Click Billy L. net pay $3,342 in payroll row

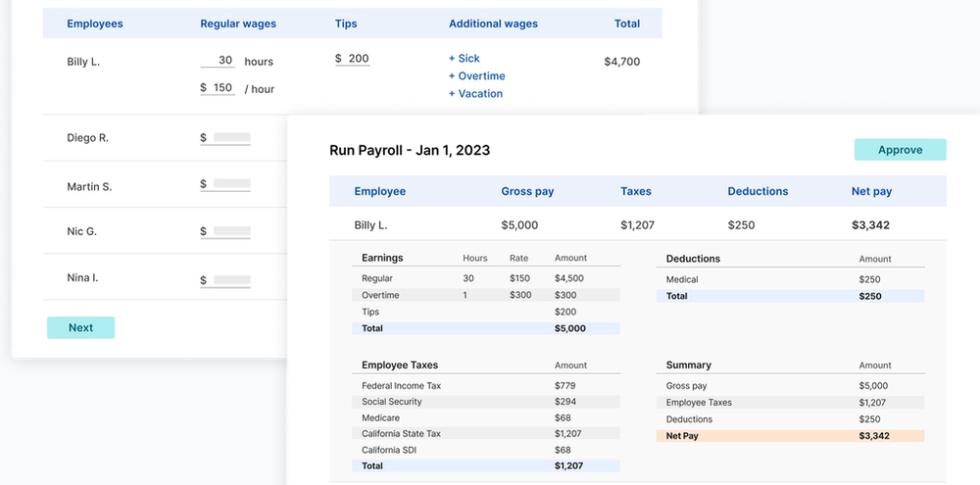(870, 225)
